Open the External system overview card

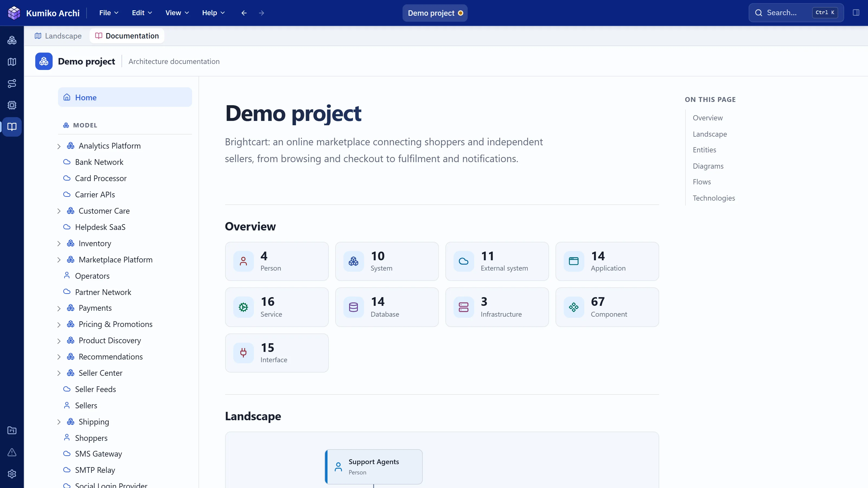point(497,261)
